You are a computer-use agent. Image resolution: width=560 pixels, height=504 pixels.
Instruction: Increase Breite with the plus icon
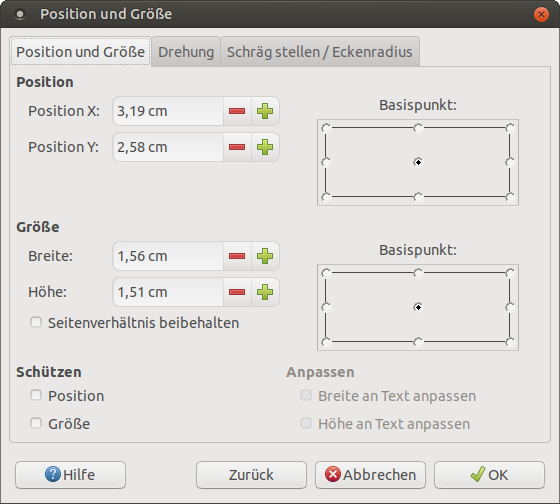[265, 256]
